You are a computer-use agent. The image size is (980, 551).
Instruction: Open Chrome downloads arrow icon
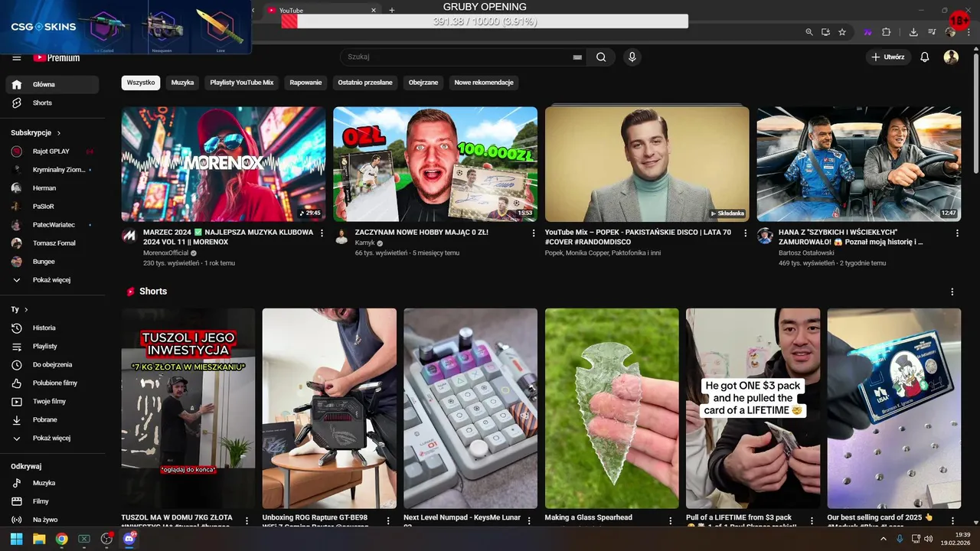coord(913,32)
